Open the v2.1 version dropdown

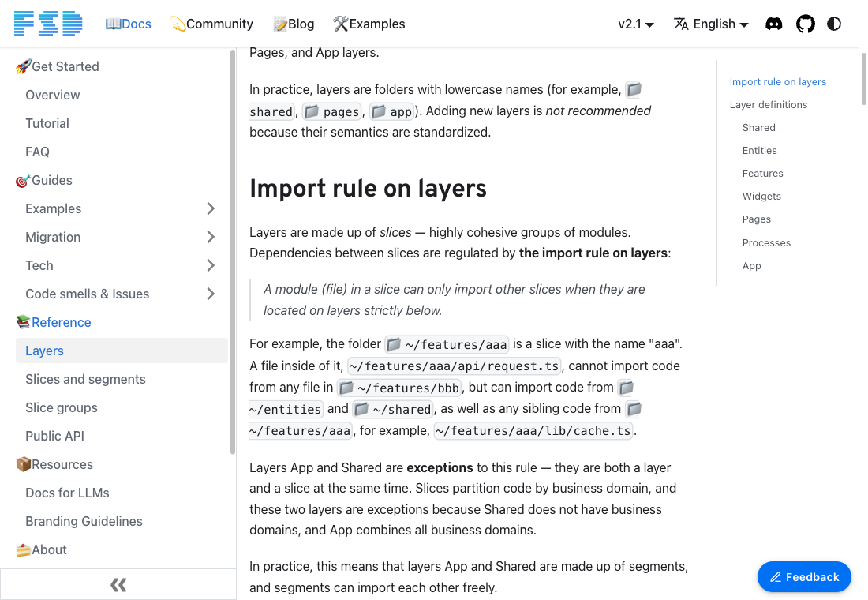tap(635, 24)
